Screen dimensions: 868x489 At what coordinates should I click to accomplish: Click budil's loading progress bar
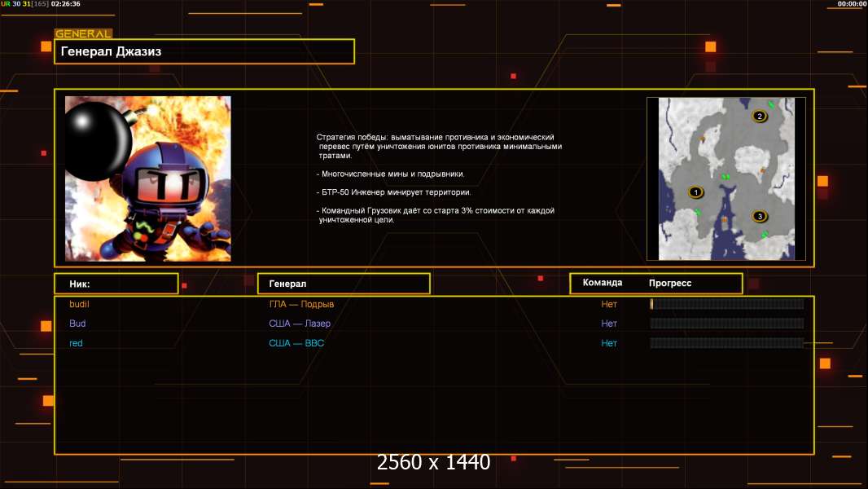pos(727,303)
